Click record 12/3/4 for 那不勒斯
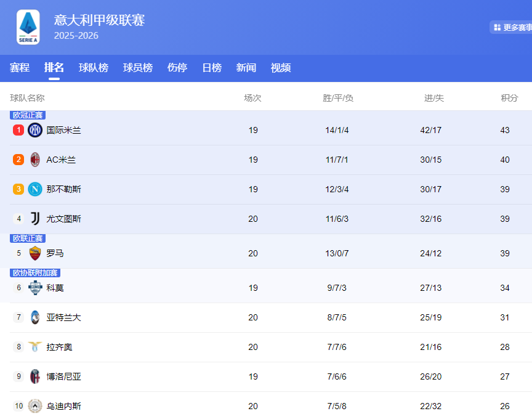 337,189
